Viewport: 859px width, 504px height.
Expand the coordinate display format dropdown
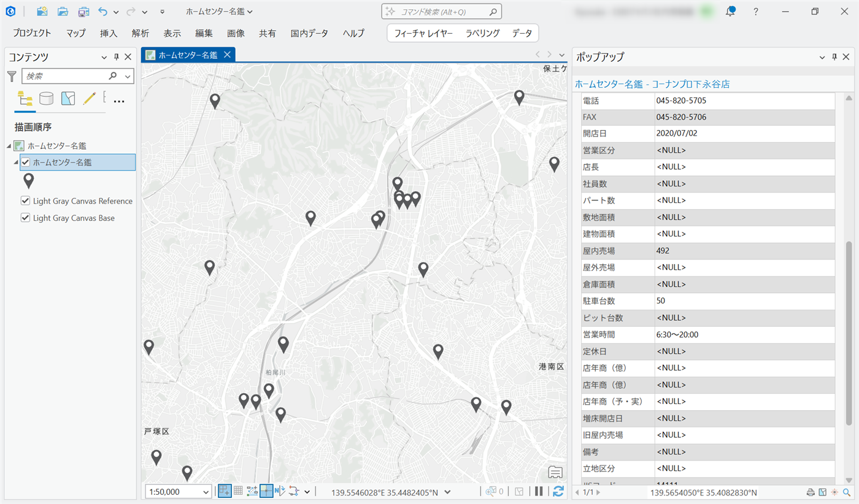tap(447, 492)
